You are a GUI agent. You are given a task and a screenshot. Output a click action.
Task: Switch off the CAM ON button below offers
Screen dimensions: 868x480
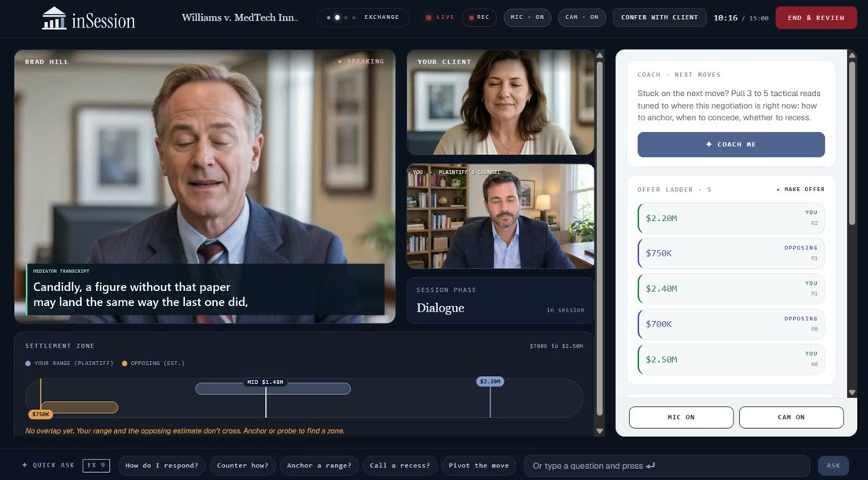(x=791, y=417)
